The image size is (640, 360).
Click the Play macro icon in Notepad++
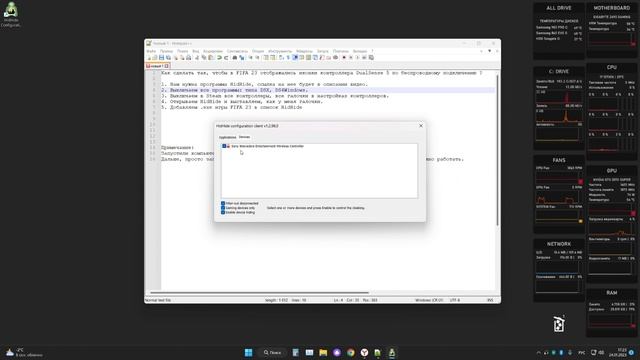357,58
